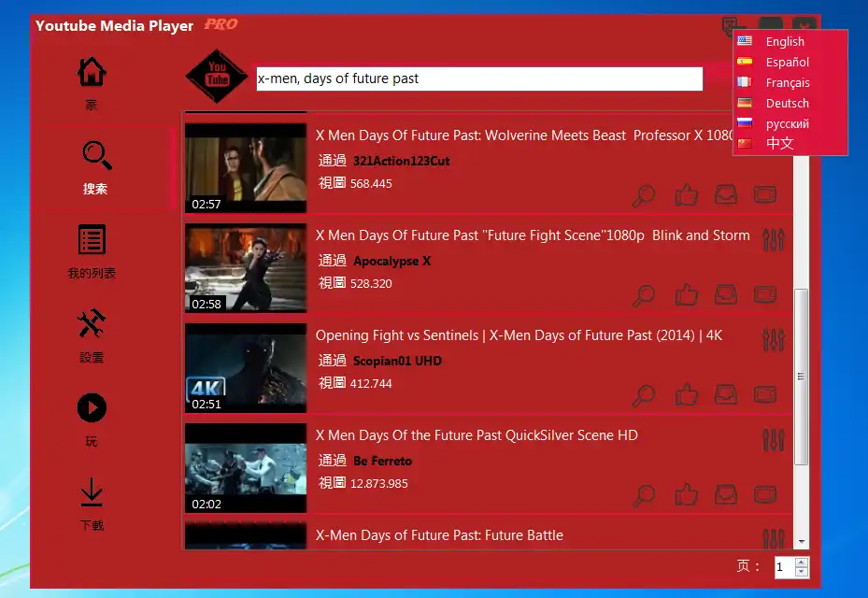Select English from the language menu
This screenshot has height=598, width=868.
point(790,41)
